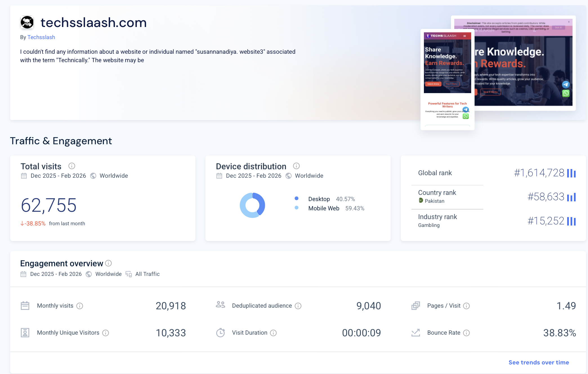Click the globe icon beside Worldwide under Total visits
Image resolution: width=588 pixels, height=374 pixels.
[x=93, y=176]
